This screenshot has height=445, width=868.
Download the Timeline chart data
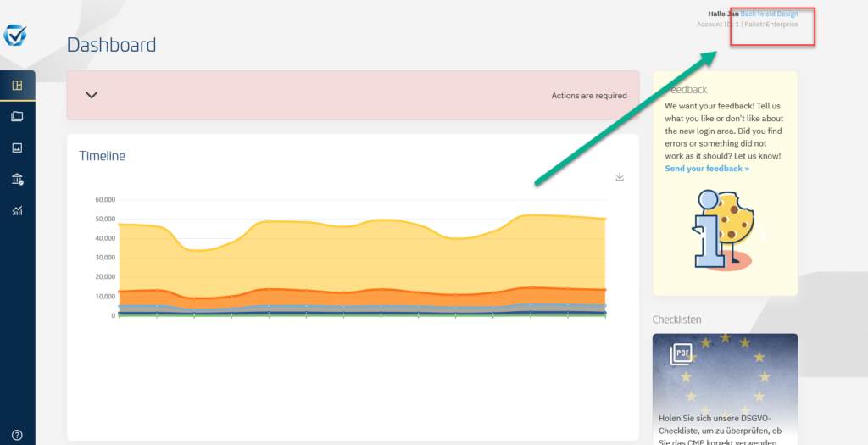[620, 176]
